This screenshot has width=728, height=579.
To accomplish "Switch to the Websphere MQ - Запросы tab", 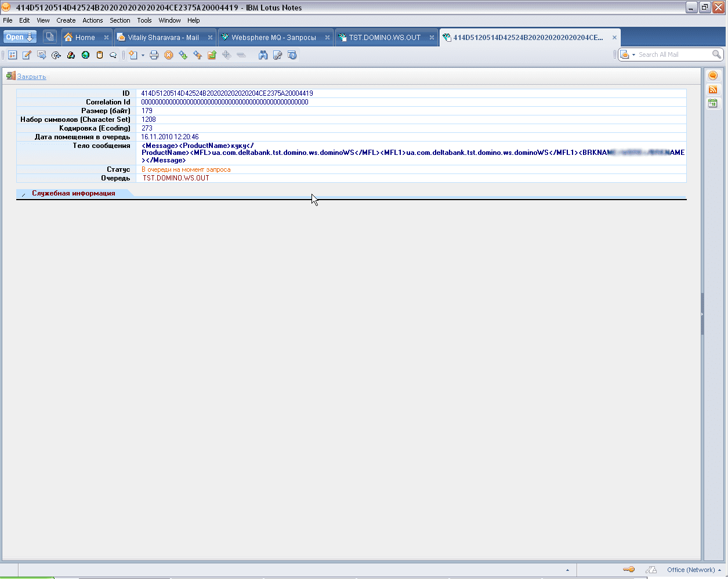I will (x=273, y=38).
